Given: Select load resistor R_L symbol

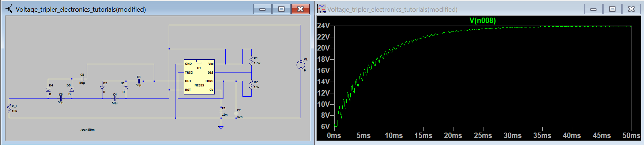Looking at the screenshot, I should (9, 108).
